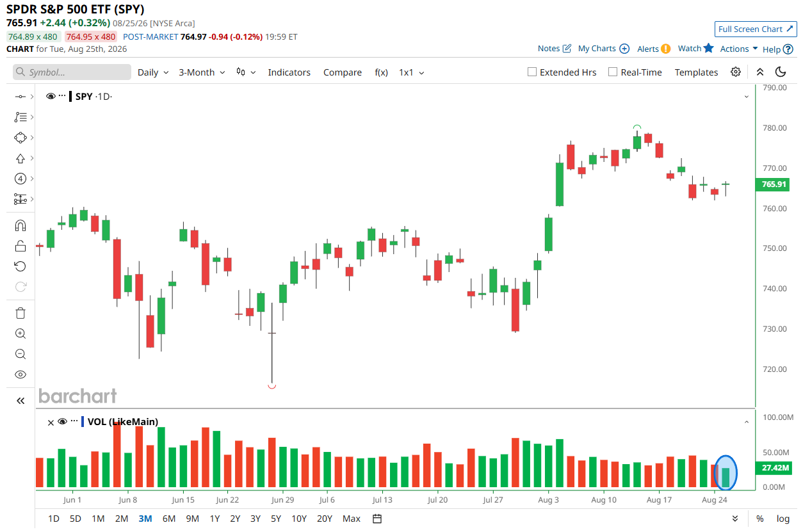Enable the Real-Time checkbox

coord(613,72)
